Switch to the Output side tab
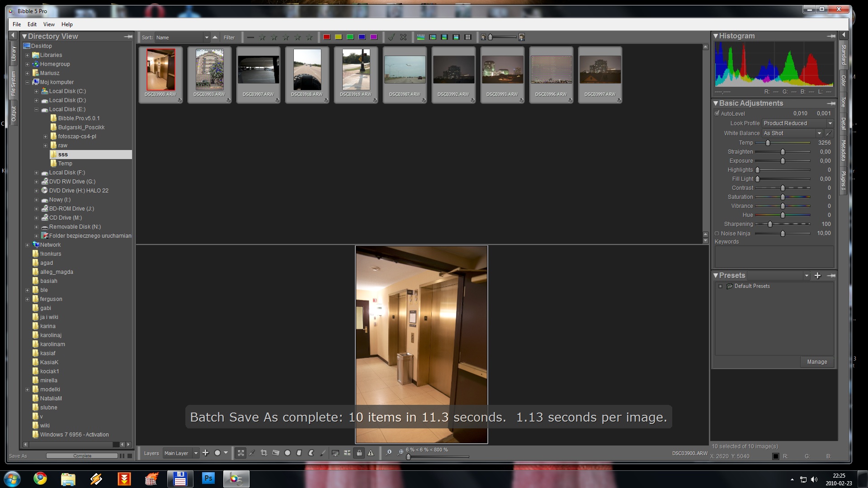868x488 pixels. pos(14,114)
